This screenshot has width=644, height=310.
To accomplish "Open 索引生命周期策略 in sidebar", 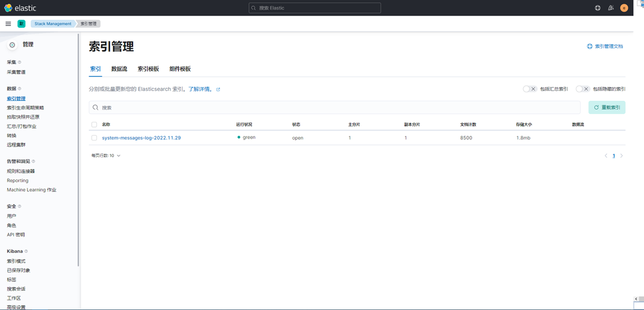I will 25,107.
